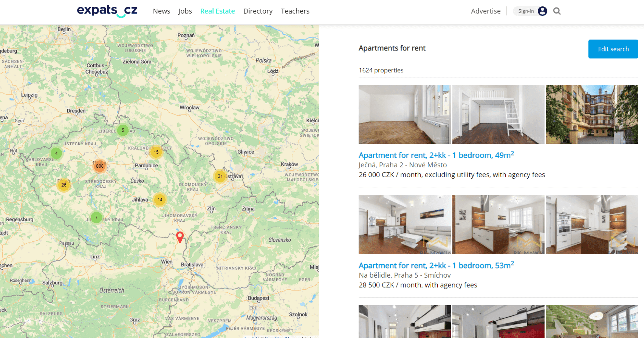The width and height of the screenshot is (644, 338).
Task: Open the 49m² apartment listing title
Action: coord(436,155)
